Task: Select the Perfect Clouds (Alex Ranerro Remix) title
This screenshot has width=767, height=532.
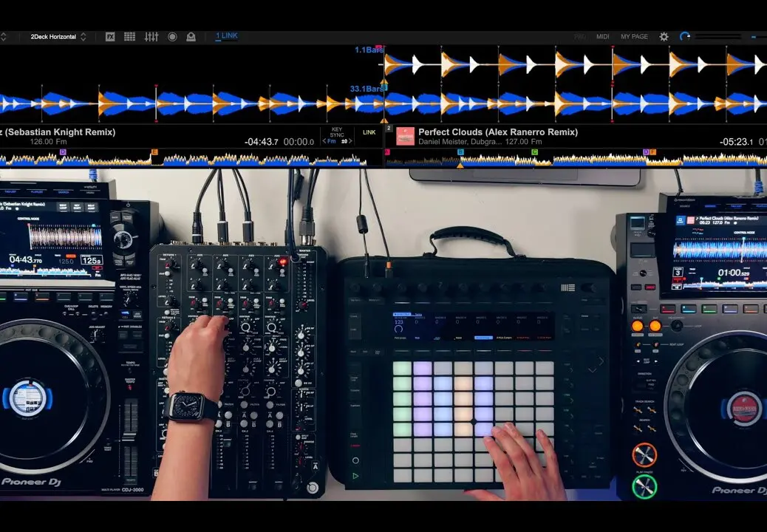Action: pyautogui.click(x=498, y=132)
